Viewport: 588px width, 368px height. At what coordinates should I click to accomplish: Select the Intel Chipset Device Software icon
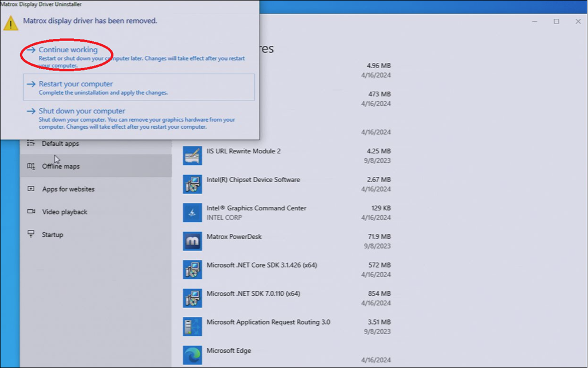click(x=192, y=184)
